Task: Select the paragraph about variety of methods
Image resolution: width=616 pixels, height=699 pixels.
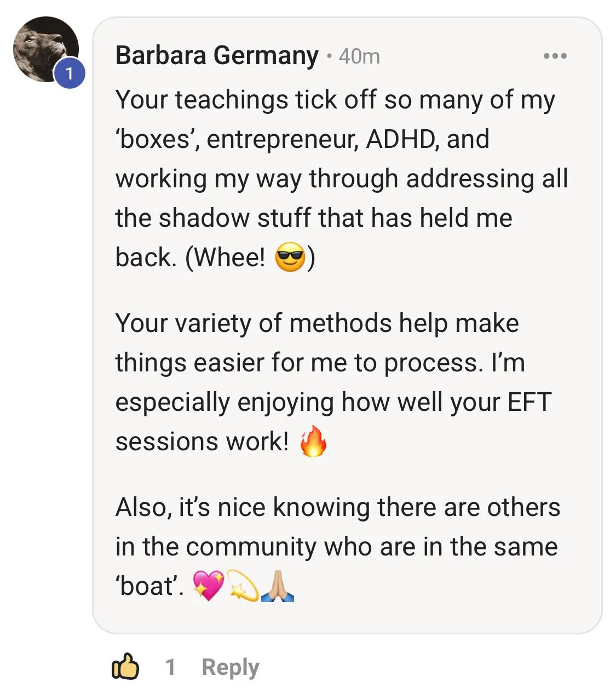Action: click(333, 382)
